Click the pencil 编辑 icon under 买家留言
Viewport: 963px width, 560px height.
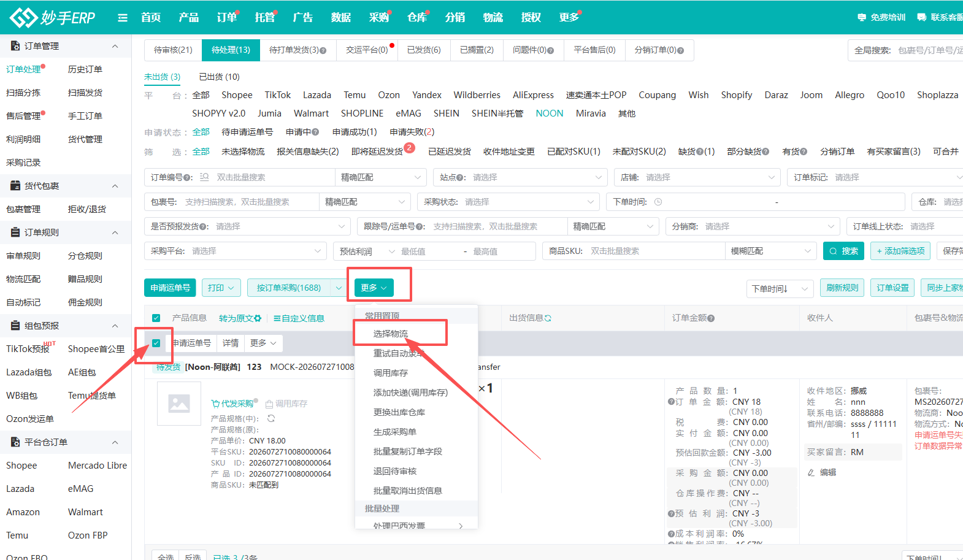pyautogui.click(x=811, y=472)
